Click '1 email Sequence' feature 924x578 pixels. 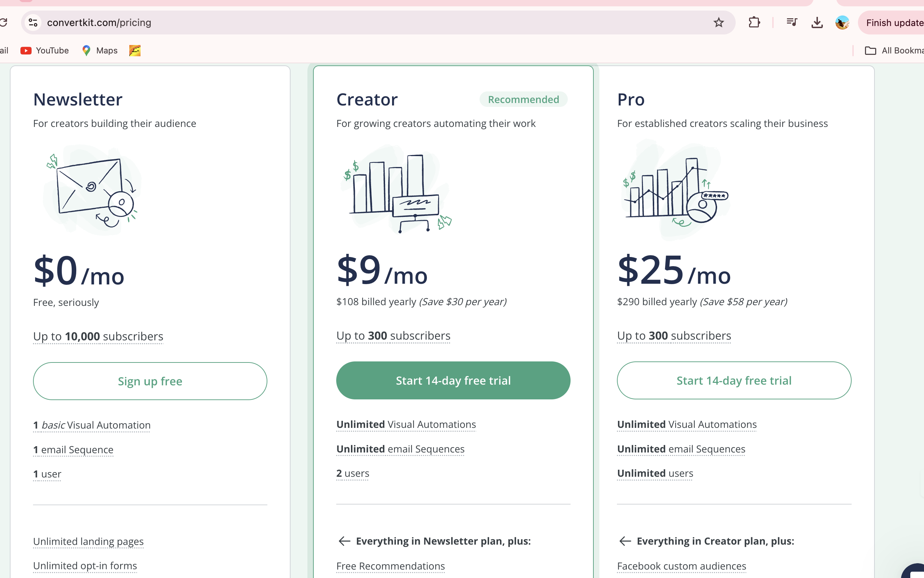pos(73,450)
